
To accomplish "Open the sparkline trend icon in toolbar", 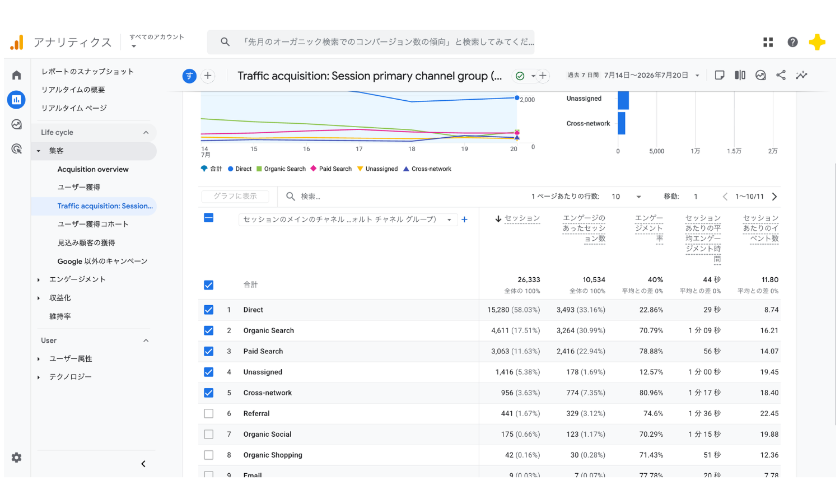I will [801, 75].
